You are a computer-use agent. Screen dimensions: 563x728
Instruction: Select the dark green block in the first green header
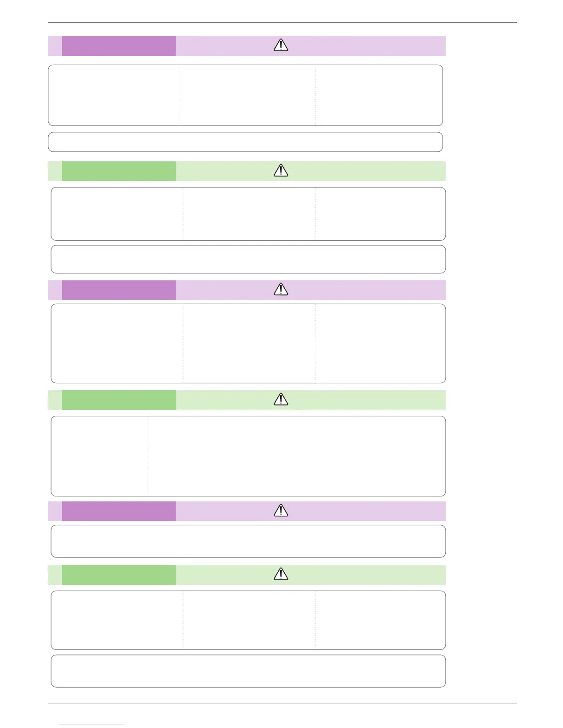pos(119,171)
